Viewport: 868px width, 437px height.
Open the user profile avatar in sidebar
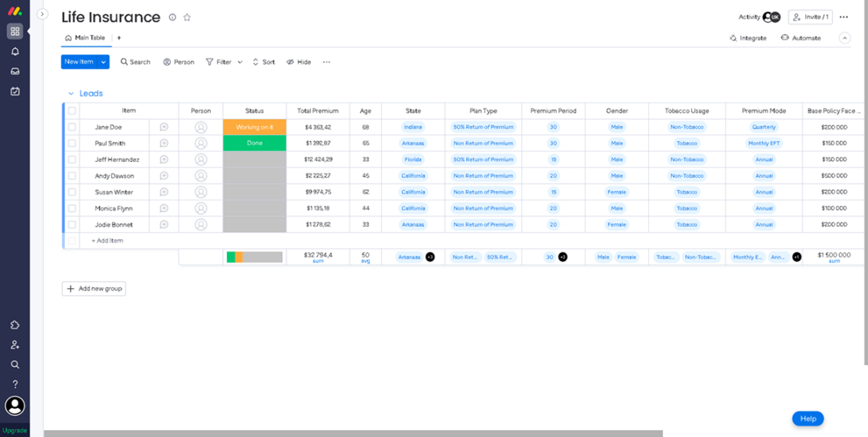tap(15, 405)
